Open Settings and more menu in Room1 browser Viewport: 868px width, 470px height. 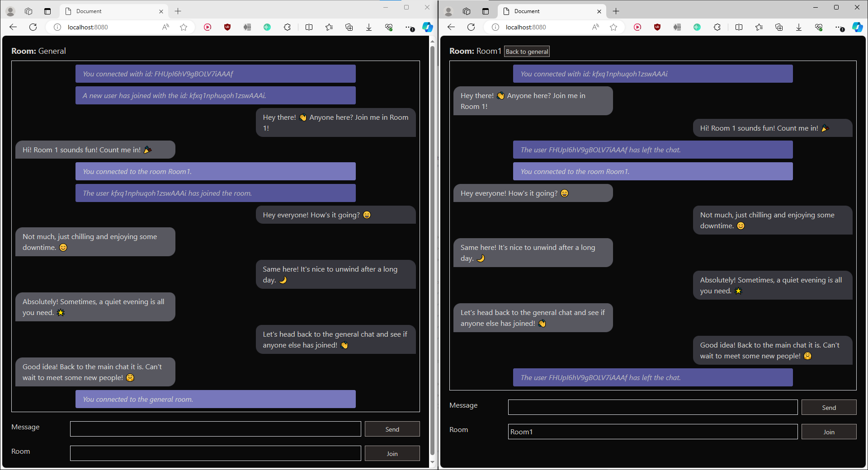840,28
